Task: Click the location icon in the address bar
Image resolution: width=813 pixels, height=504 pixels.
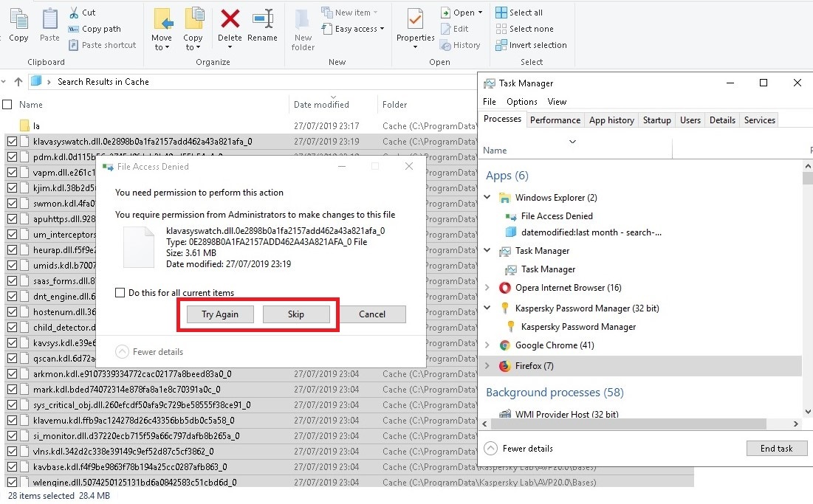Action: [x=36, y=81]
